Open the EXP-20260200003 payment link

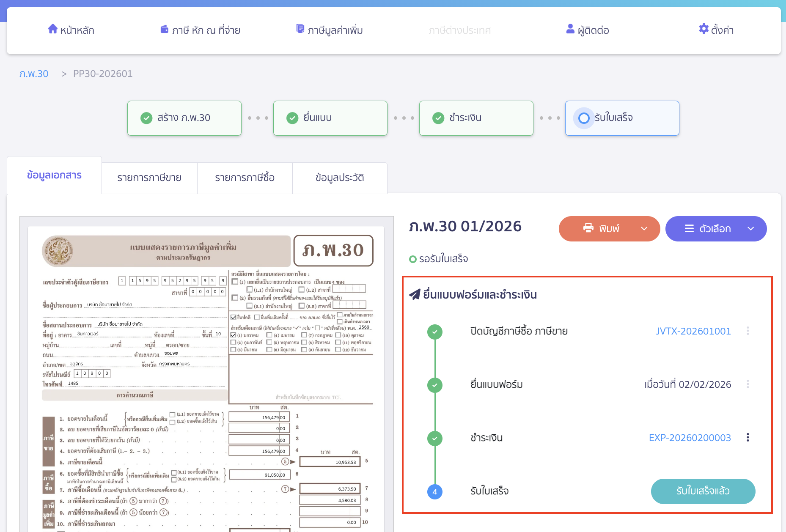tap(690, 438)
